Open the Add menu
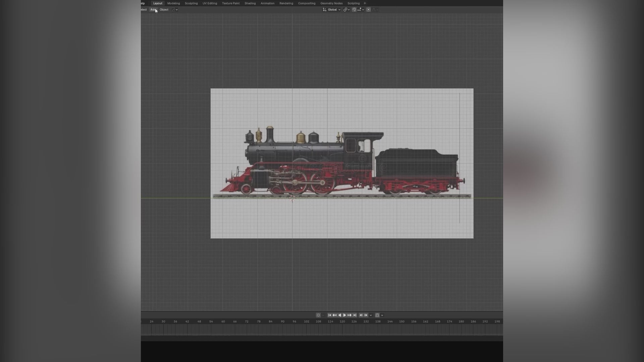 (153, 10)
